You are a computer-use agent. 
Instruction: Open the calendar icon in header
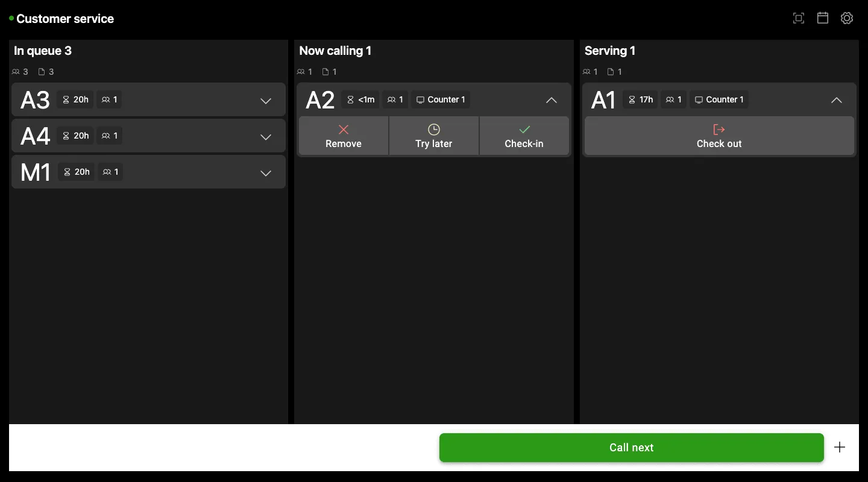click(x=823, y=18)
